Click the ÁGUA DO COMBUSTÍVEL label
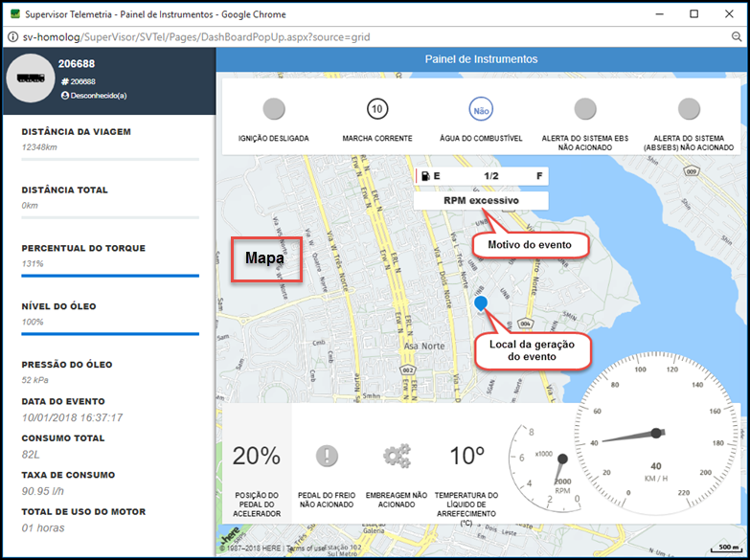 [481, 138]
